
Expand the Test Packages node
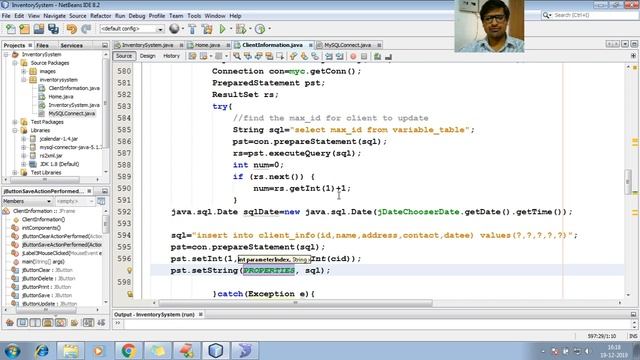click(x=15, y=122)
